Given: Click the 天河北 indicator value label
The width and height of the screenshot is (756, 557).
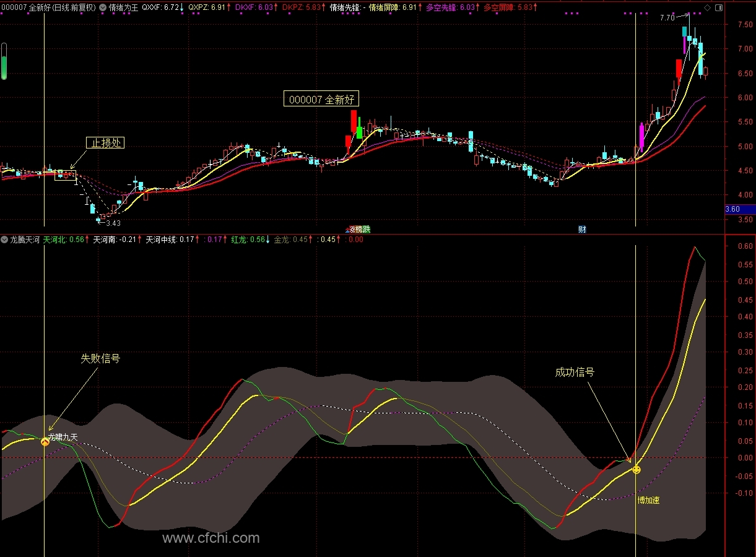Looking at the screenshot, I should 64,240.
